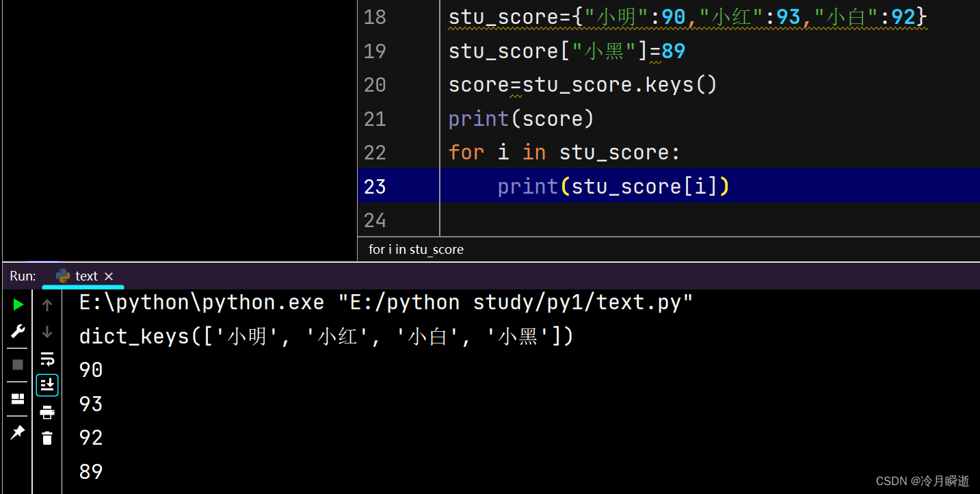This screenshot has height=494, width=980.
Task: Click the Up the Stack Trace arrow
Action: [47, 304]
